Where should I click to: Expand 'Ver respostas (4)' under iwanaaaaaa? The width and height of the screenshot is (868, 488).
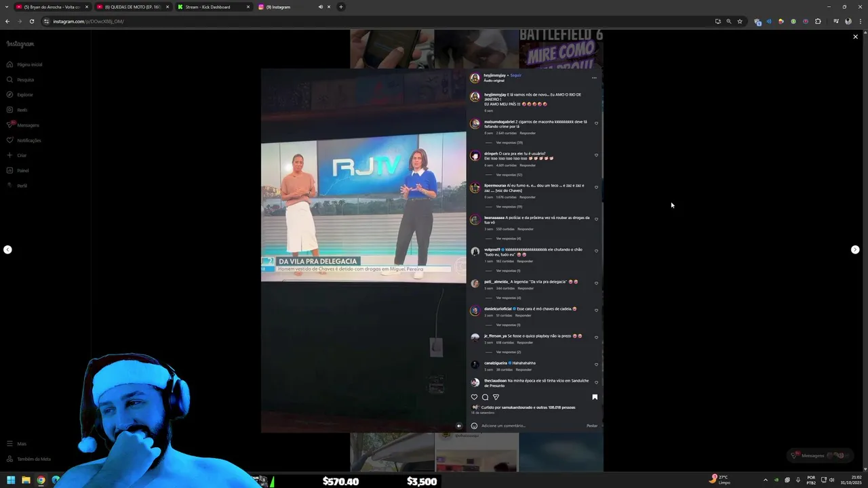click(508, 239)
